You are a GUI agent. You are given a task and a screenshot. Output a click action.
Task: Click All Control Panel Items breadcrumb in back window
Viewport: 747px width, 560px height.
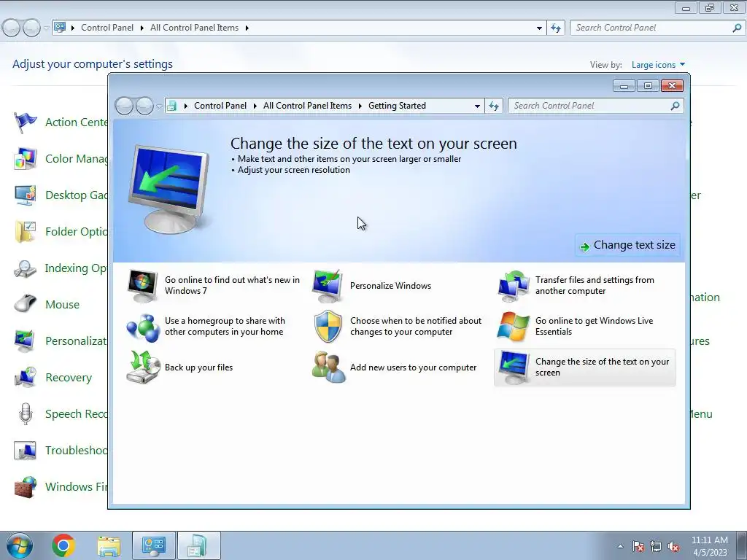[x=194, y=28]
